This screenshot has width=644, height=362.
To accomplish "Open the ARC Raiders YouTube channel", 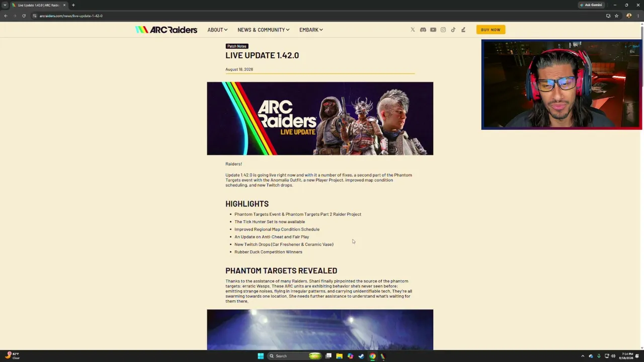I will [433, 30].
